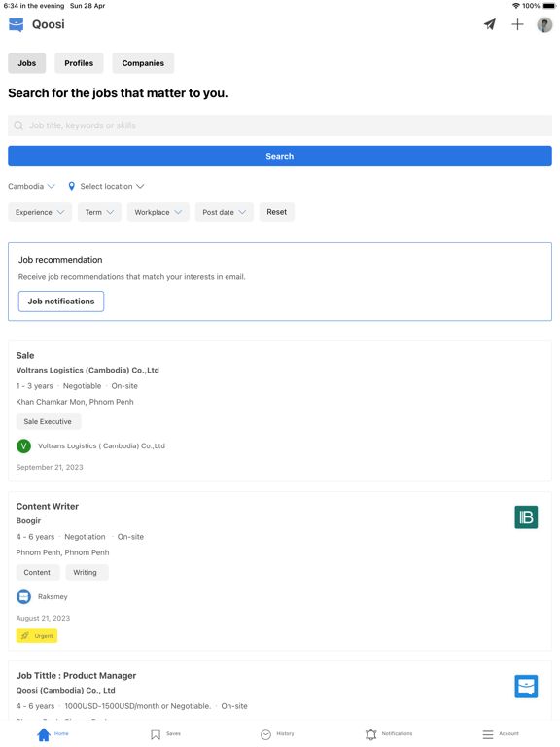Tap the blue location pin icon
Image resolution: width=560 pixels, height=747 pixels.
click(71, 187)
